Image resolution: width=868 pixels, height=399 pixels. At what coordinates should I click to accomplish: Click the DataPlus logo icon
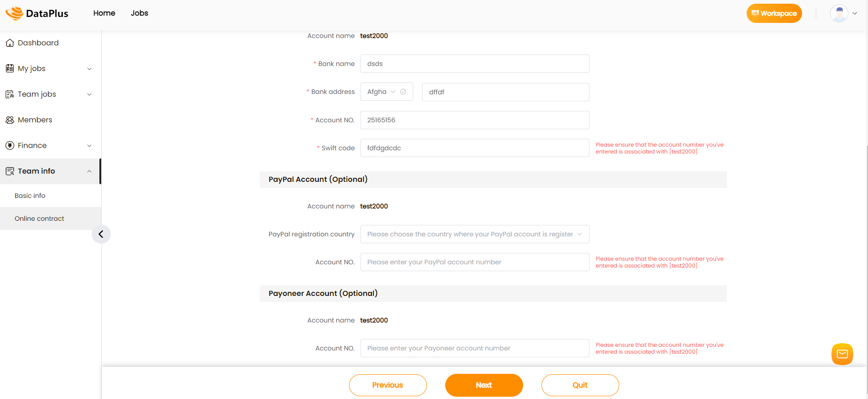tap(15, 13)
